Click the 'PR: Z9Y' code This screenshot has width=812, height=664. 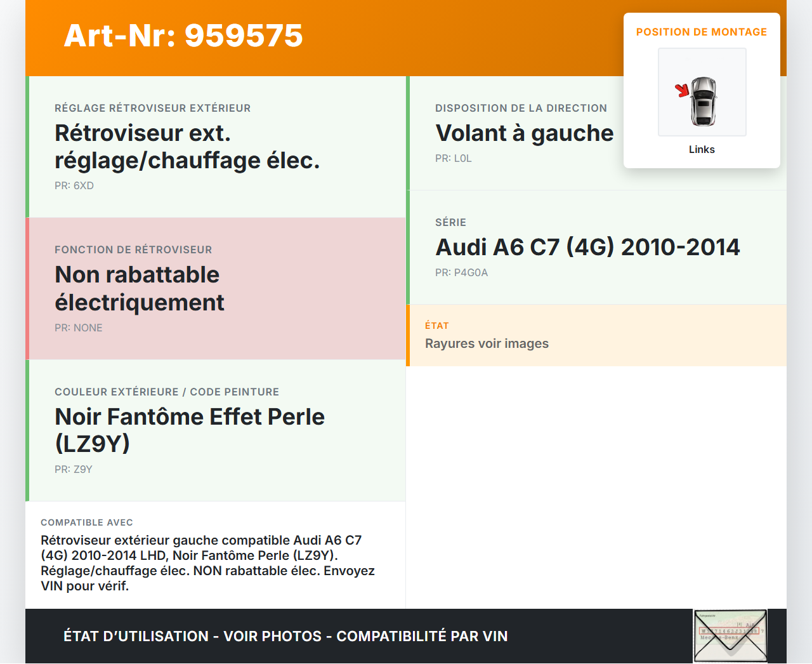[74, 469]
